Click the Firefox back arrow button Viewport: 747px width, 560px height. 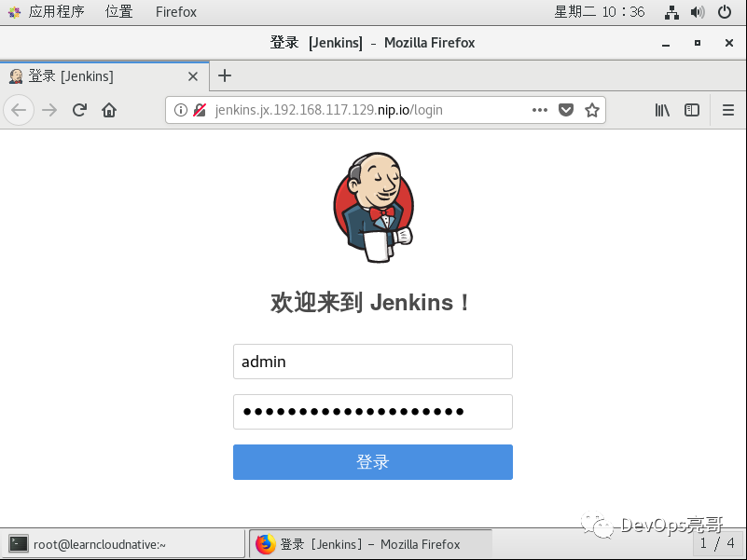click(x=19, y=110)
